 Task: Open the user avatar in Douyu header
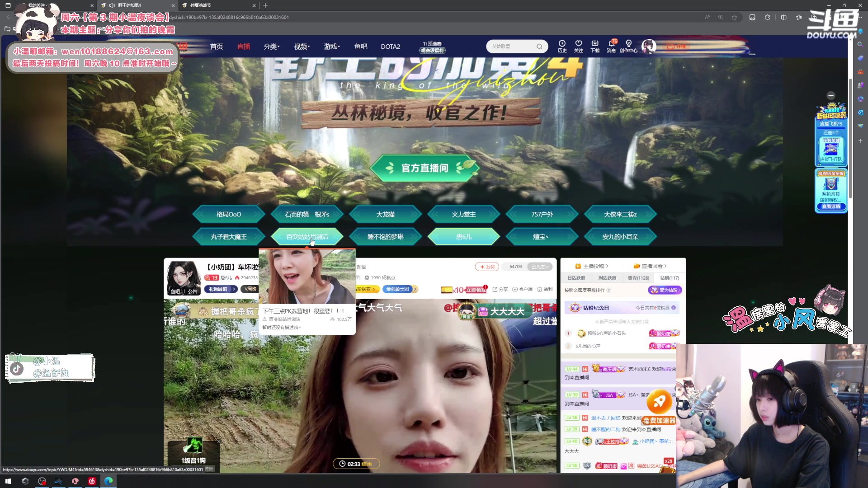coord(649,46)
